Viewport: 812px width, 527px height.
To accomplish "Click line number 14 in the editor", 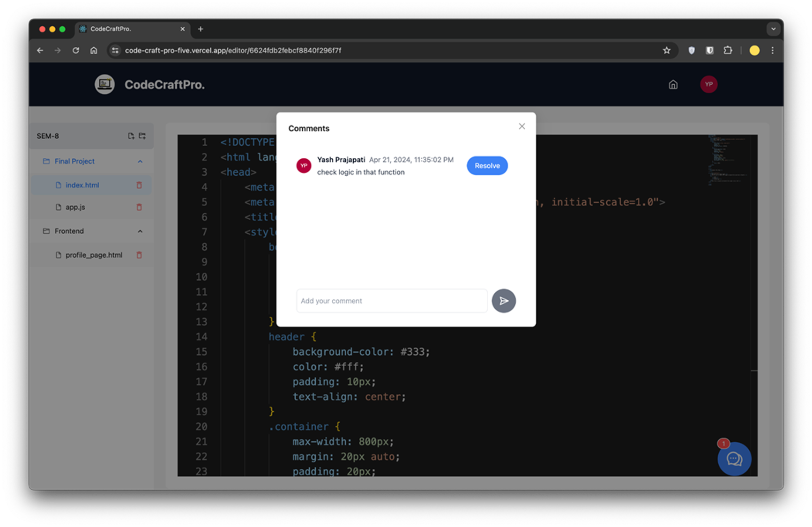I will [x=201, y=337].
